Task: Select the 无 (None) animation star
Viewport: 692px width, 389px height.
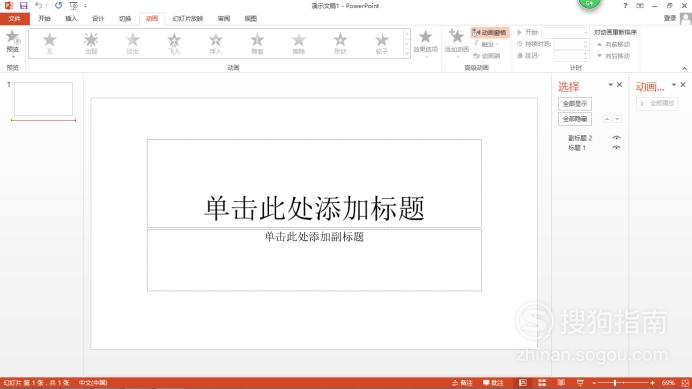Action: pyautogui.click(x=49, y=43)
